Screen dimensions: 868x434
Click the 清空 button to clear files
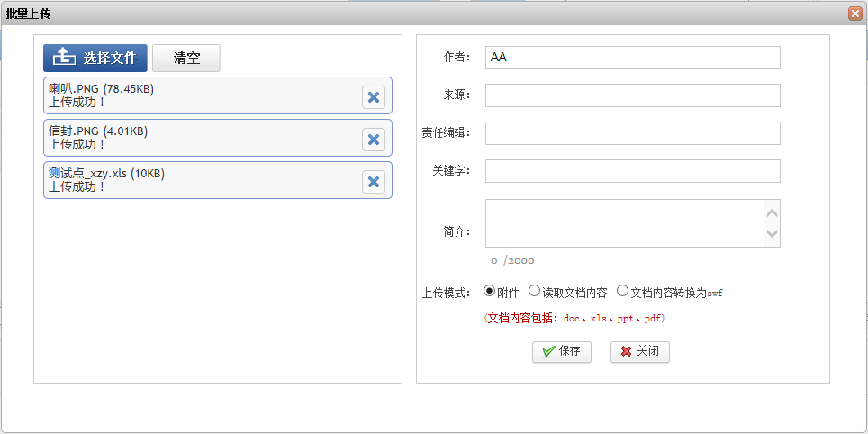(186, 59)
